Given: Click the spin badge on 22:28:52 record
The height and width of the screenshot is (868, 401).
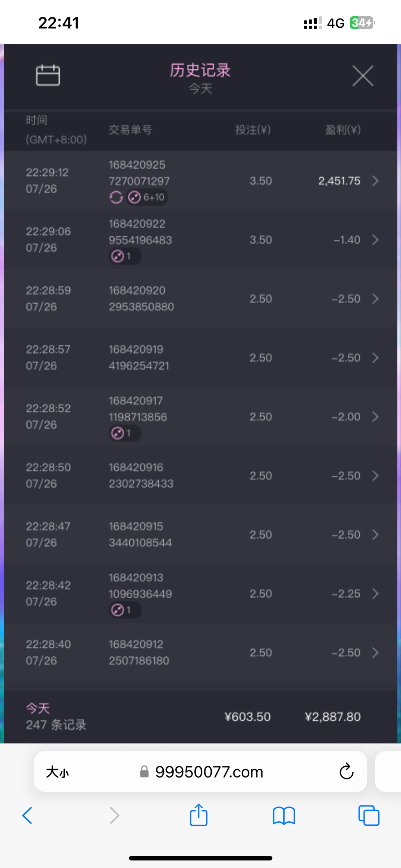Looking at the screenshot, I should coord(125,433).
